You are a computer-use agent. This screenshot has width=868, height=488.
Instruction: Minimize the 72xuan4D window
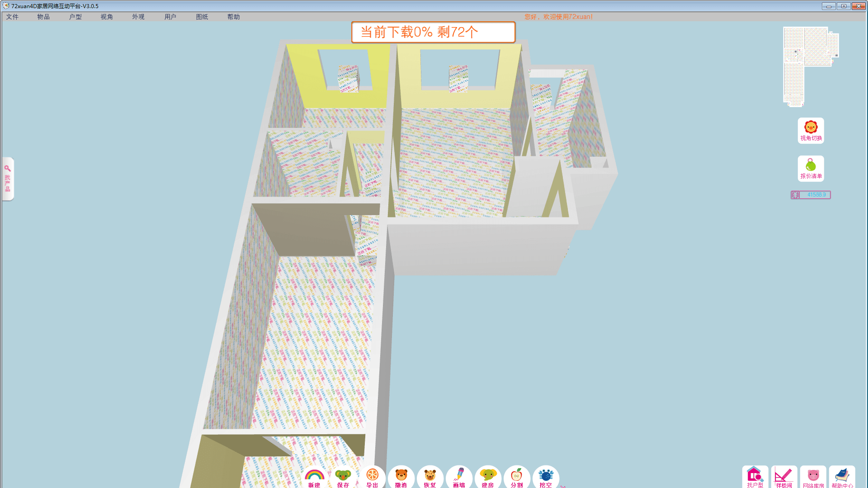(x=829, y=6)
